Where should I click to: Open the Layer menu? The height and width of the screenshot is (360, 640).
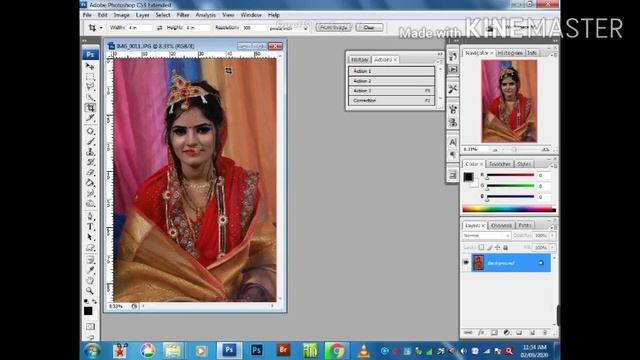(142, 15)
